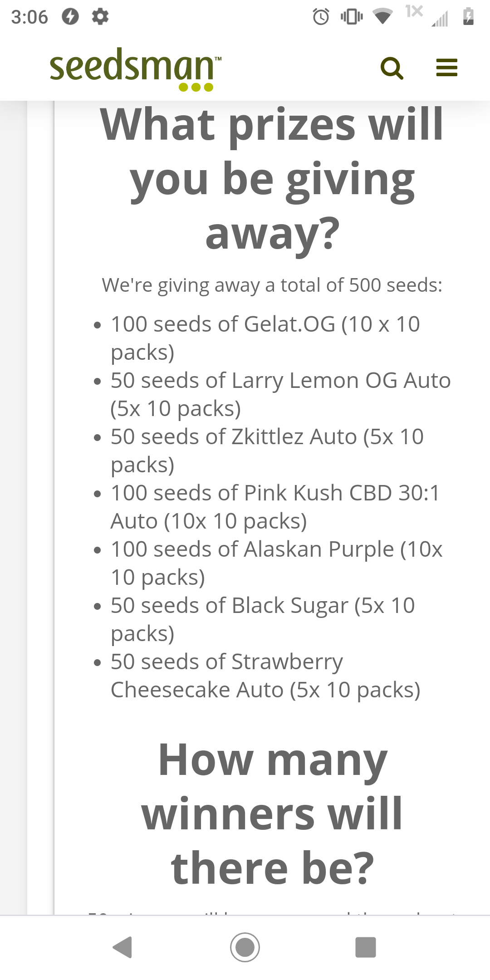Tap the Seedsman logo
Image resolution: width=490 pixels, height=980 pixels.
(x=135, y=69)
